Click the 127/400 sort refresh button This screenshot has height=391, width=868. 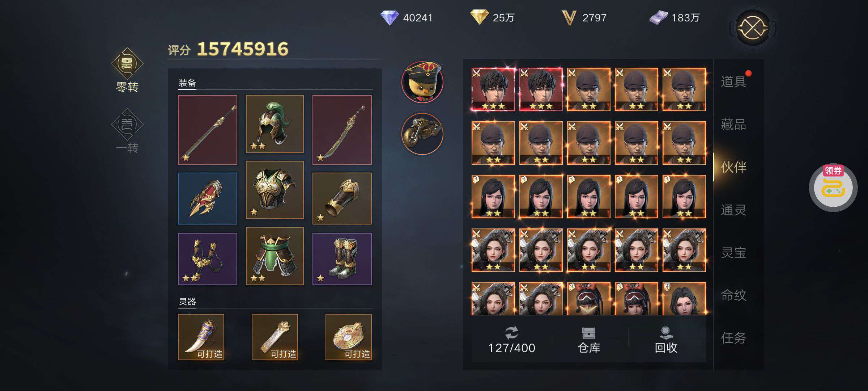(x=511, y=340)
